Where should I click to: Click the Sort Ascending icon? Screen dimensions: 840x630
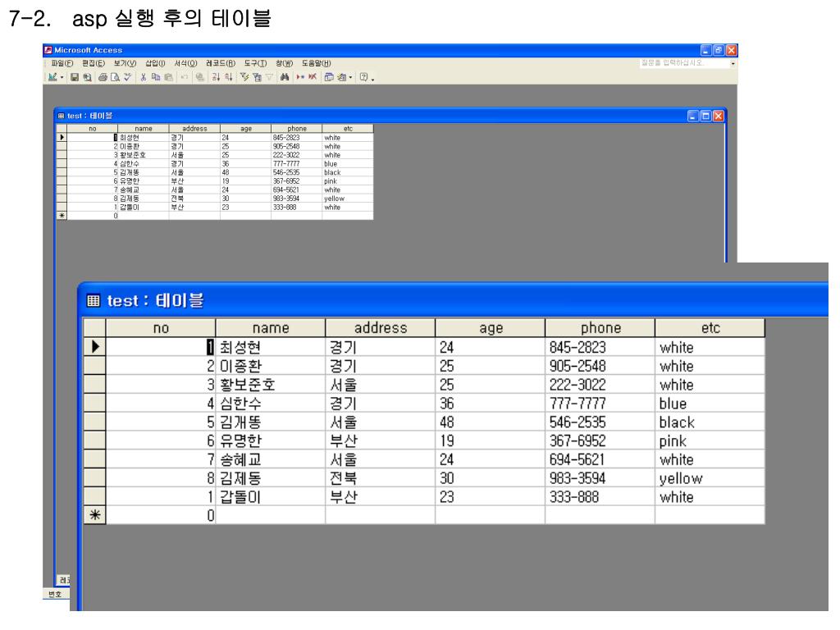(x=216, y=77)
